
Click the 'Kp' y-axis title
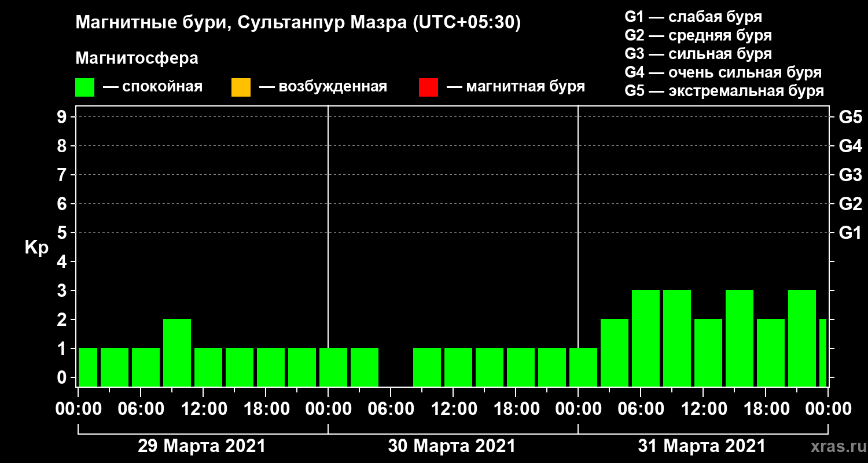[x=36, y=248]
